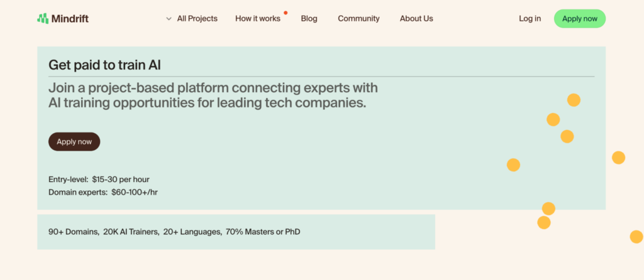This screenshot has width=644, height=280.
Task: Click the leftmost yellow dot in the banner
Action: tap(513, 165)
